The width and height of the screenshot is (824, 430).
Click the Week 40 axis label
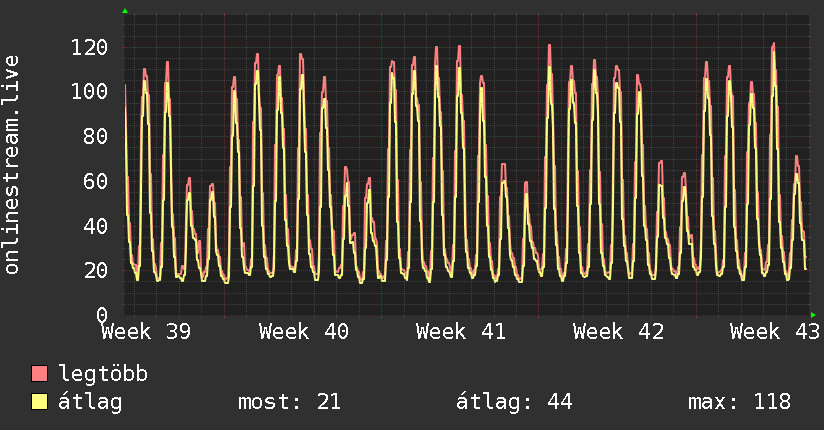304,332
